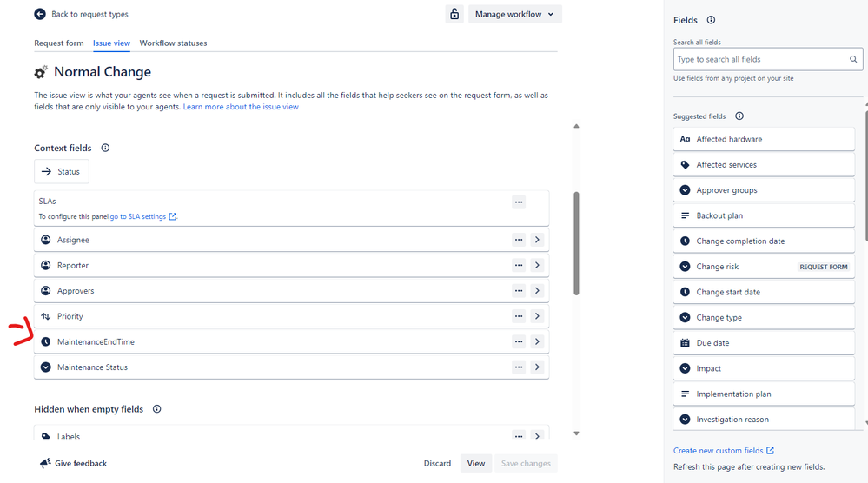Screen dimensions: 868x483
Task: Select the Due date suggested field
Action: pyautogui.click(x=764, y=342)
